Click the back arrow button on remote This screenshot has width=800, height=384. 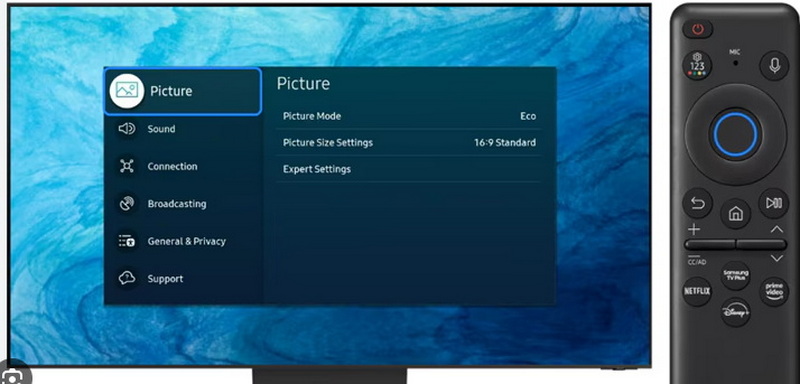697,203
